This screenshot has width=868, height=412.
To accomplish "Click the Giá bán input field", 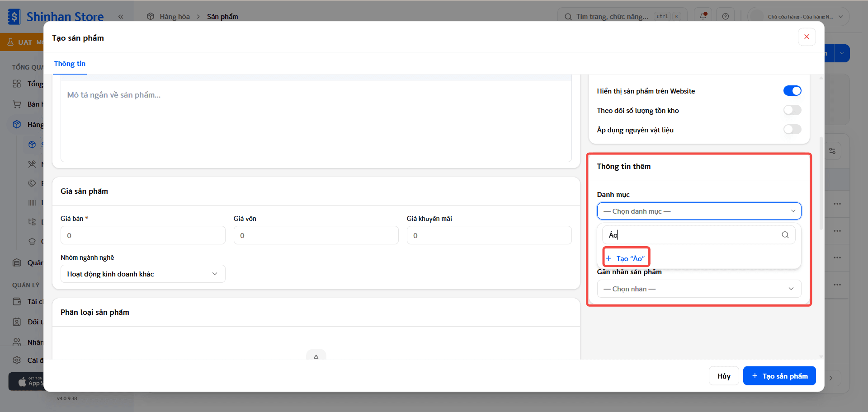I will (143, 235).
